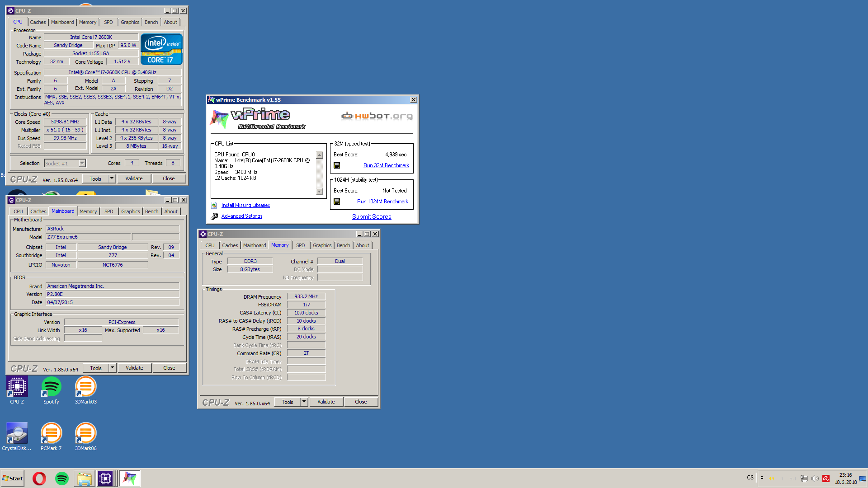Open Graphics tab in Mainboard CPU-Z window
Image resolution: width=868 pixels, height=488 pixels.
click(x=131, y=211)
